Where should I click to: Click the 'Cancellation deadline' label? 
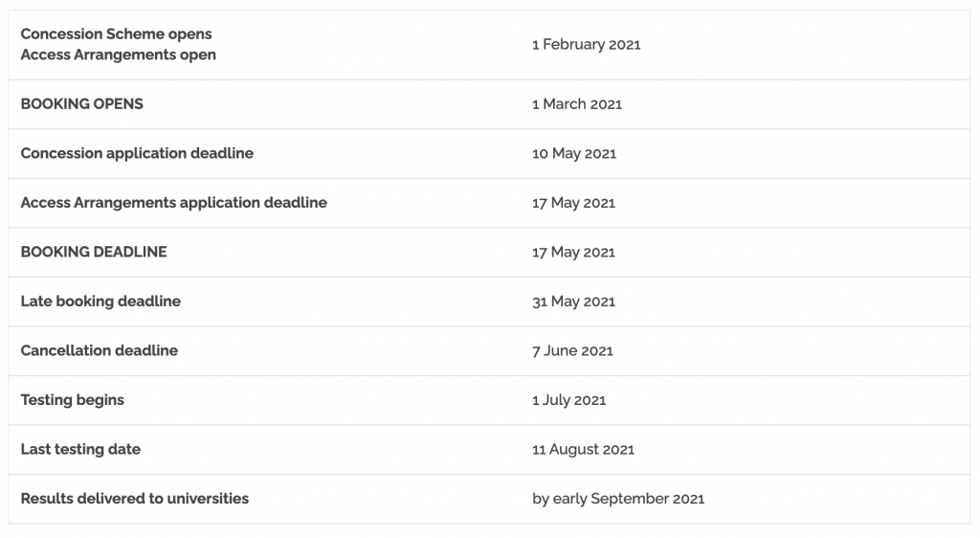(100, 350)
